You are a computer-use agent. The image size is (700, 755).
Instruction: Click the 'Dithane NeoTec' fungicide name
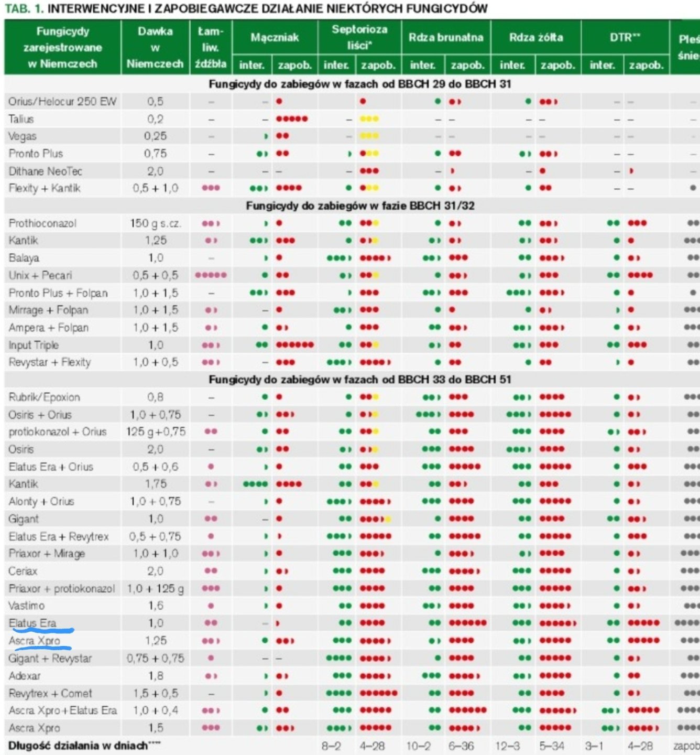(46, 171)
